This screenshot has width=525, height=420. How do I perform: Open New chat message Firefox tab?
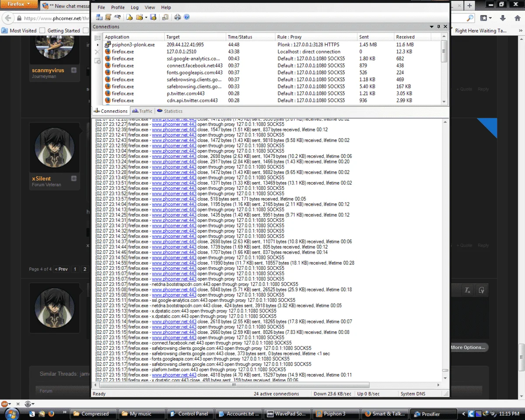coord(66,6)
